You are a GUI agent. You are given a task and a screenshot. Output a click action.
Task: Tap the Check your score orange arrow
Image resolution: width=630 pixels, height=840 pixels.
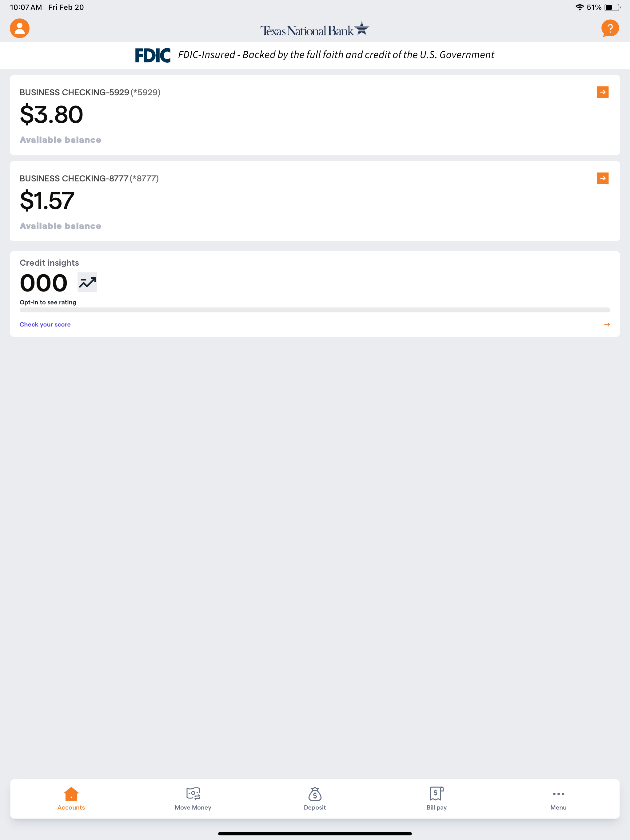pyautogui.click(x=607, y=325)
